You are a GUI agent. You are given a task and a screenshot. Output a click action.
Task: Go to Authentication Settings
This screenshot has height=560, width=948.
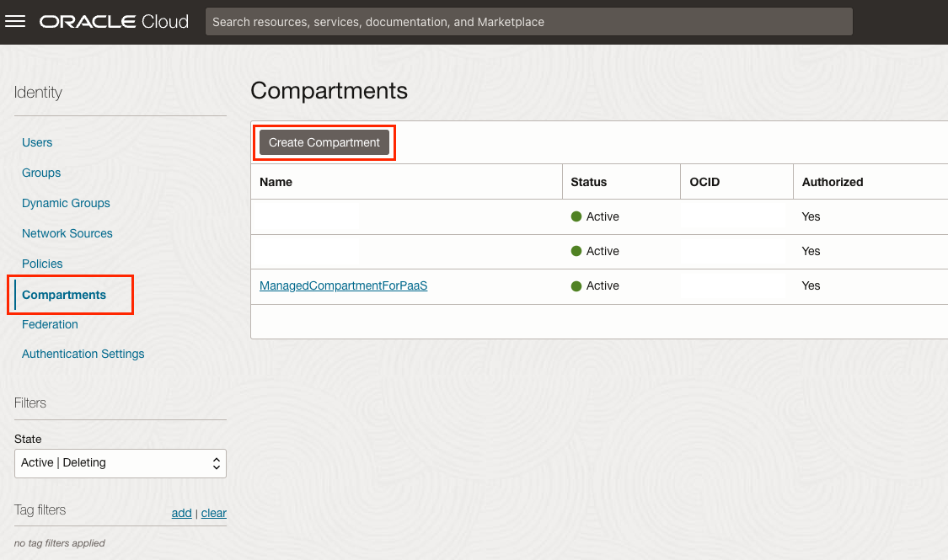tap(83, 354)
